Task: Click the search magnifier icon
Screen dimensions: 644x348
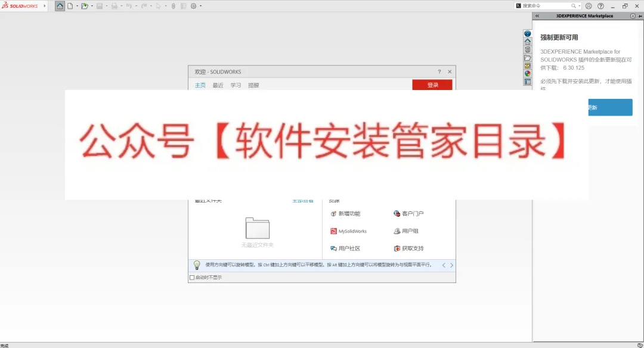Action: 574,6
